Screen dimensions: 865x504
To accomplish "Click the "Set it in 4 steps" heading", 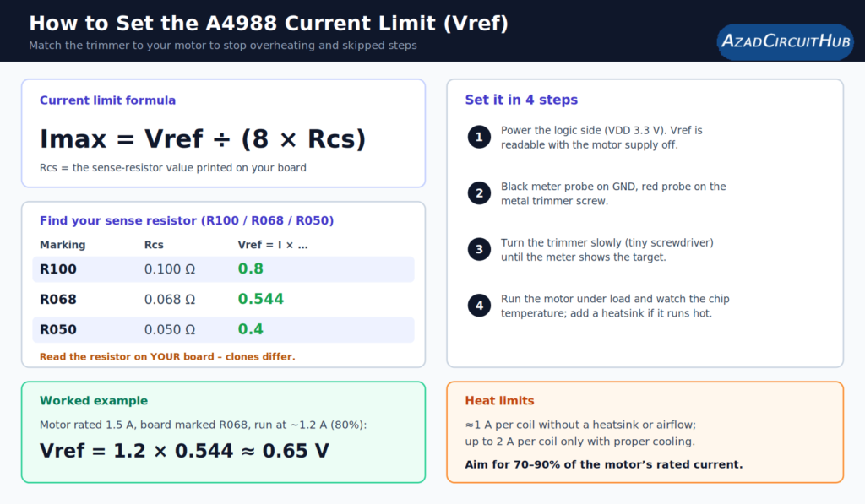I will (x=521, y=100).
